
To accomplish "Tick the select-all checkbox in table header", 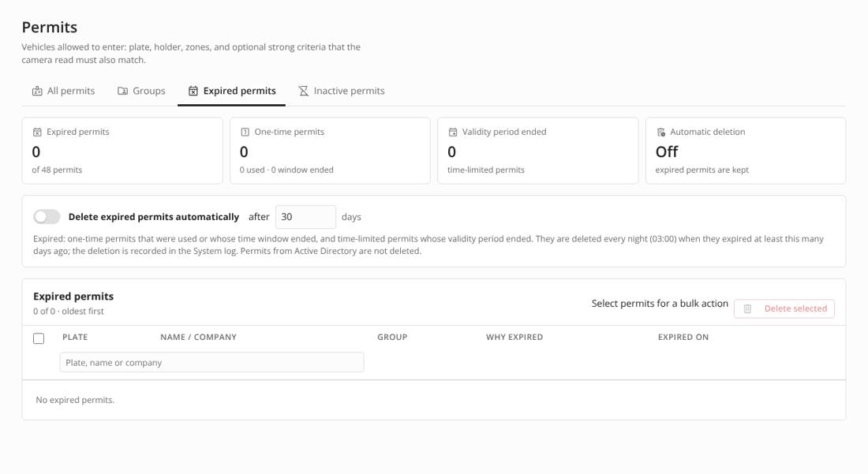I will tap(39, 338).
